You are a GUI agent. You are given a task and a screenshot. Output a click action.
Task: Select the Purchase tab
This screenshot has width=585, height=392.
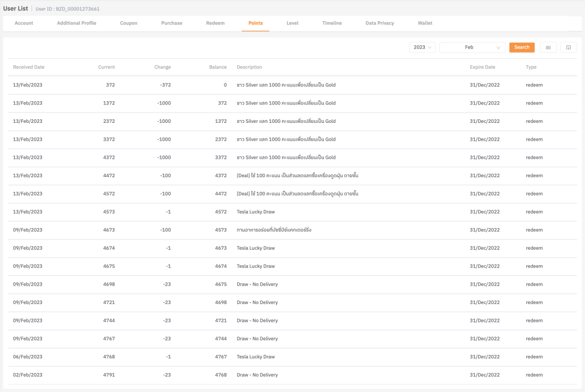click(171, 23)
